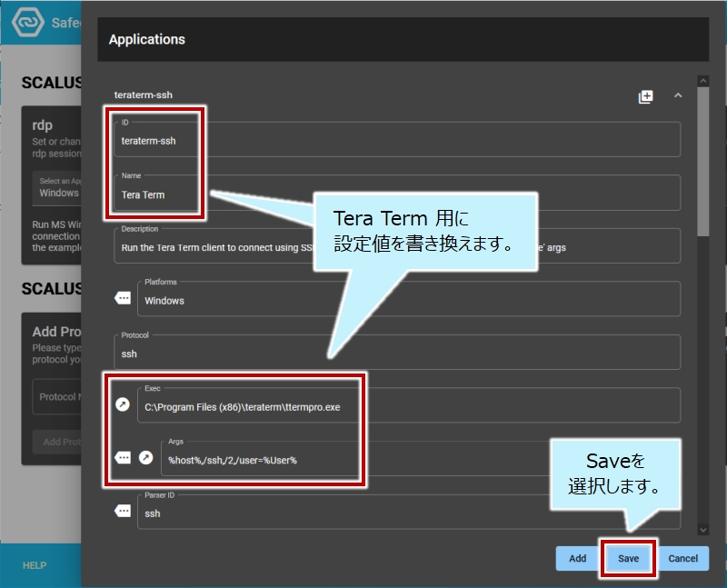Click the Args tag options icon
Screen dimensions: 727x588
click(123, 458)
